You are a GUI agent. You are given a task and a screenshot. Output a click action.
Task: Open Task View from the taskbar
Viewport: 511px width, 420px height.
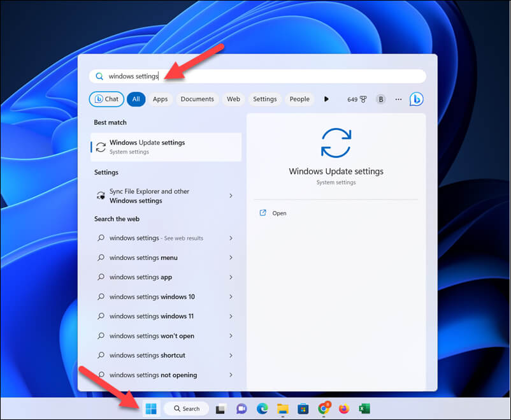click(220, 409)
